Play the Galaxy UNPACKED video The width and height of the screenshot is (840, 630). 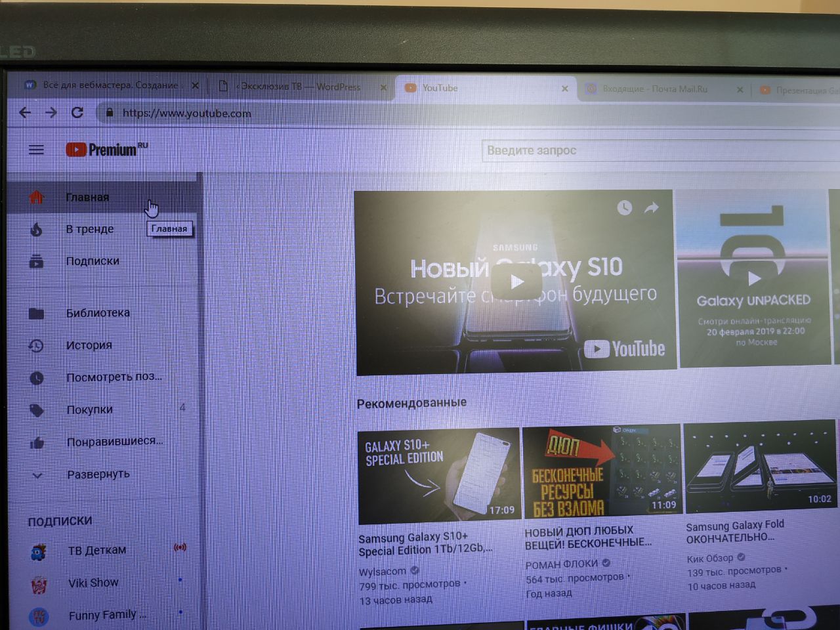click(x=755, y=278)
